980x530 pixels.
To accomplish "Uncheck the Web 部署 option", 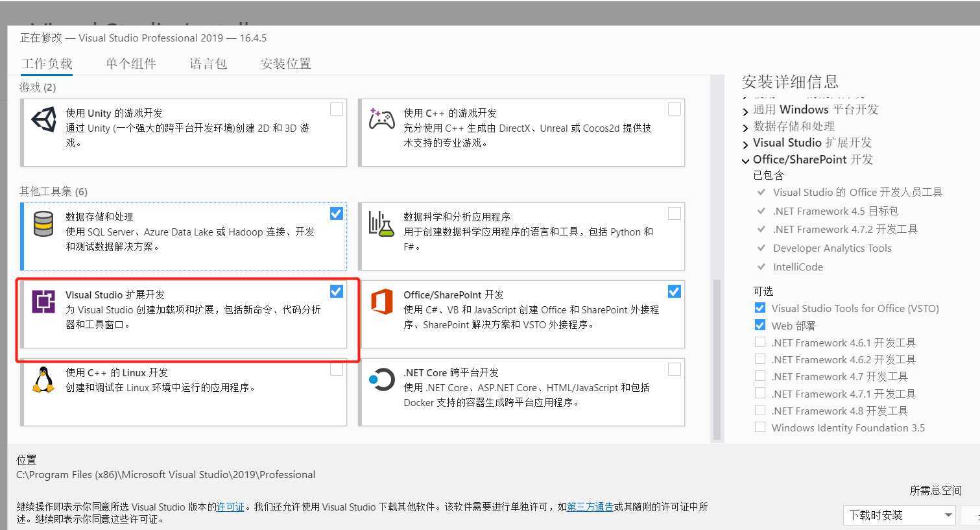I will tap(760, 325).
